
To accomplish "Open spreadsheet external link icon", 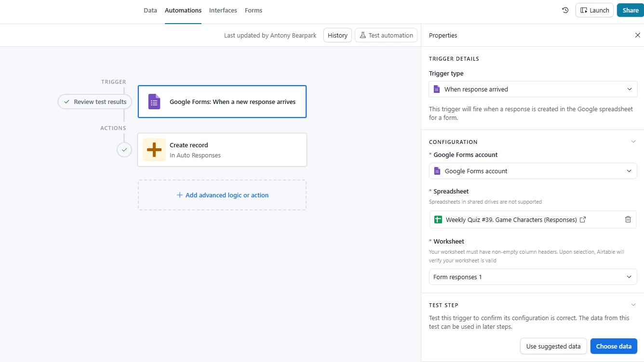I will coord(583,220).
